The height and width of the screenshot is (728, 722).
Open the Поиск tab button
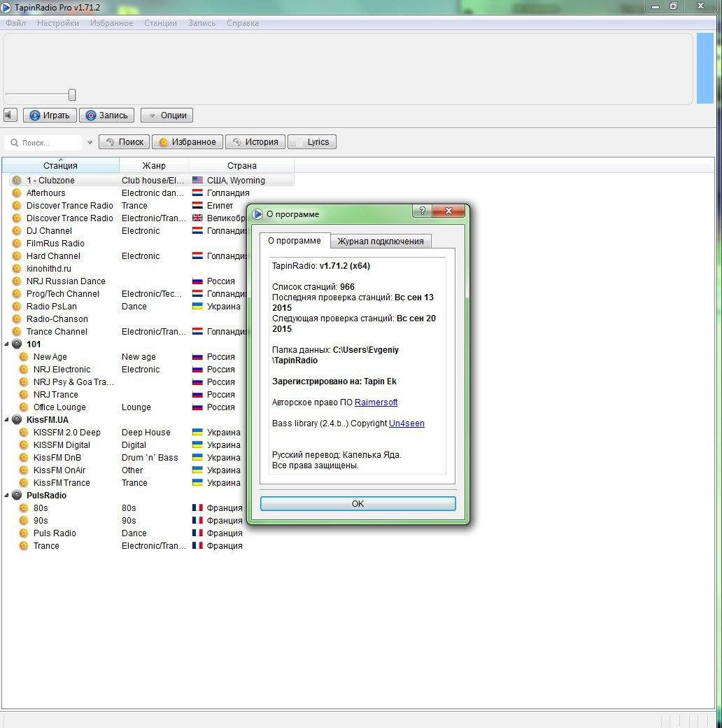[x=125, y=141]
